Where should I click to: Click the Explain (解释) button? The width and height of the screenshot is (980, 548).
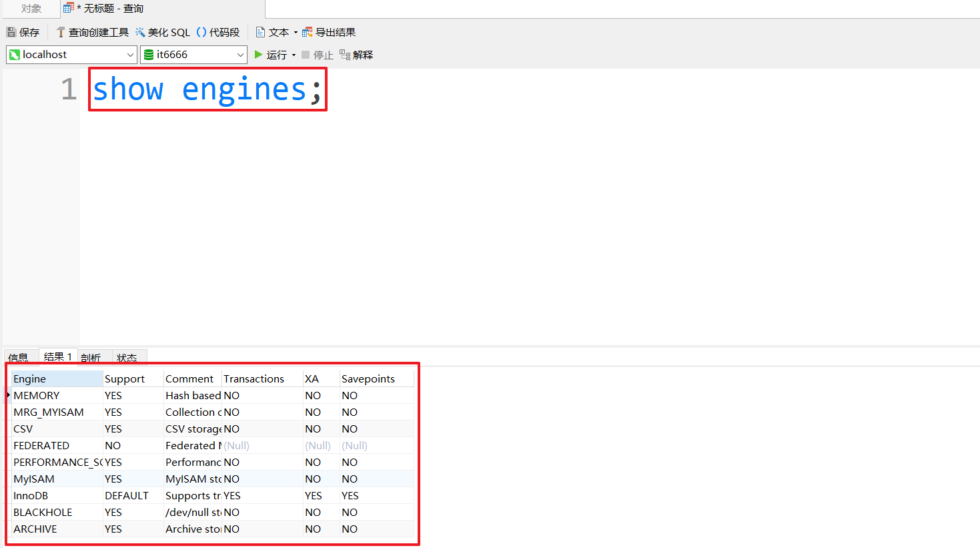point(356,55)
